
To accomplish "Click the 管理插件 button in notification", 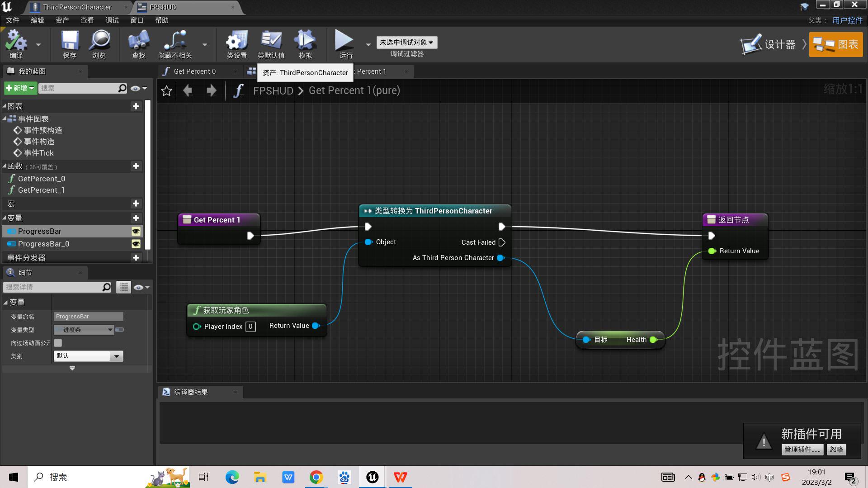I will point(802,450).
